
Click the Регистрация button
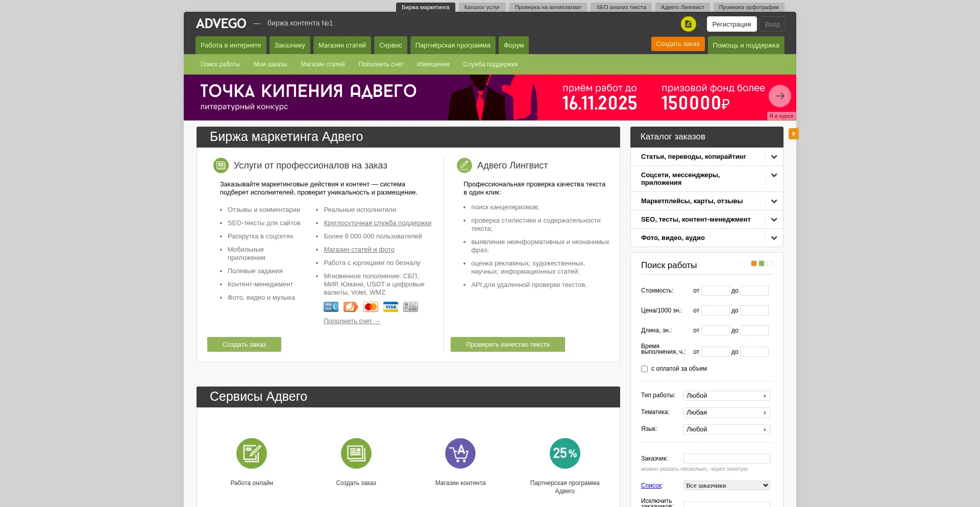tap(731, 24)
